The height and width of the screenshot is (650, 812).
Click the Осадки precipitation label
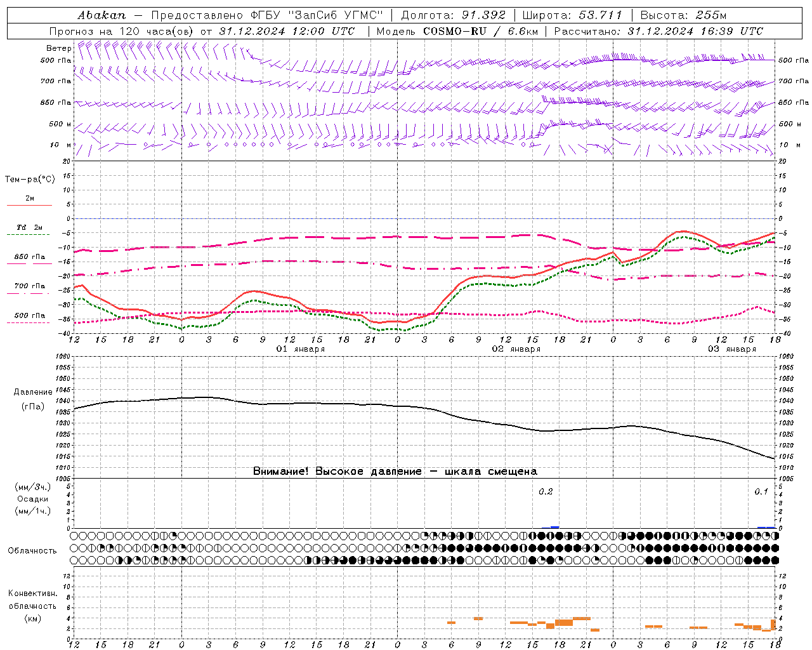click(32, 499)
